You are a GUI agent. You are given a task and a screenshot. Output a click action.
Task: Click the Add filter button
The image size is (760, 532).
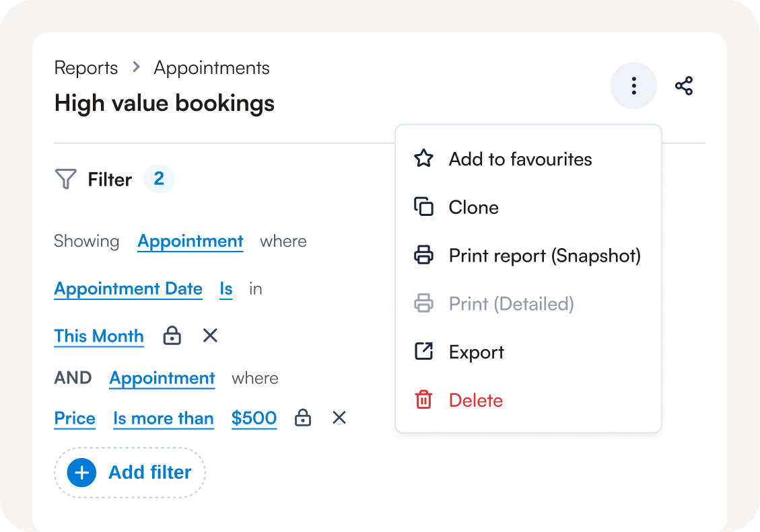tap(130, 472)
